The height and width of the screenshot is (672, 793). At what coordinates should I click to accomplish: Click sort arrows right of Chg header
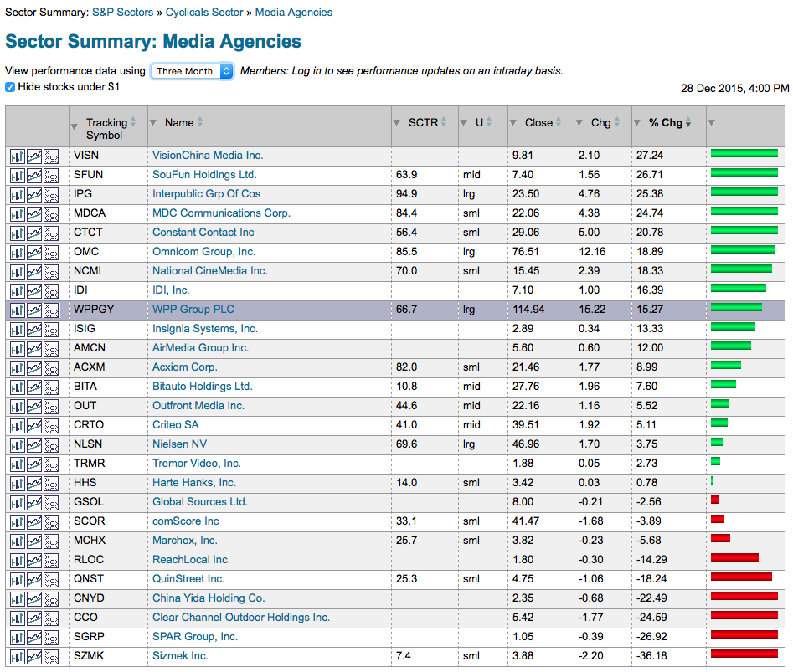(616, 122)
